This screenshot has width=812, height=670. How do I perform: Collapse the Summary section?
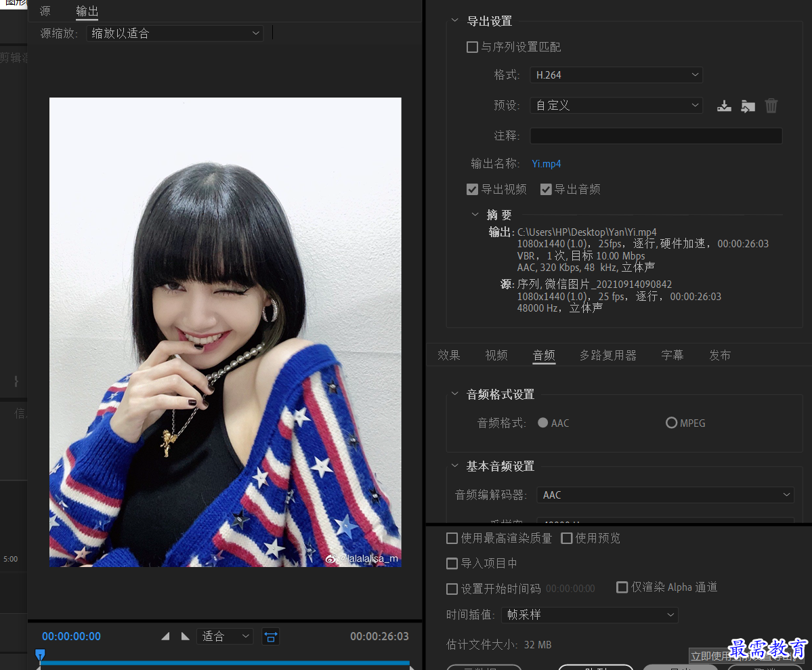point(475,215)
